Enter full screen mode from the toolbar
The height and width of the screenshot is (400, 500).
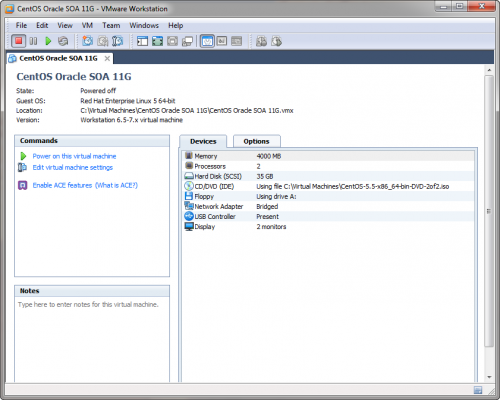click(157, 41)
